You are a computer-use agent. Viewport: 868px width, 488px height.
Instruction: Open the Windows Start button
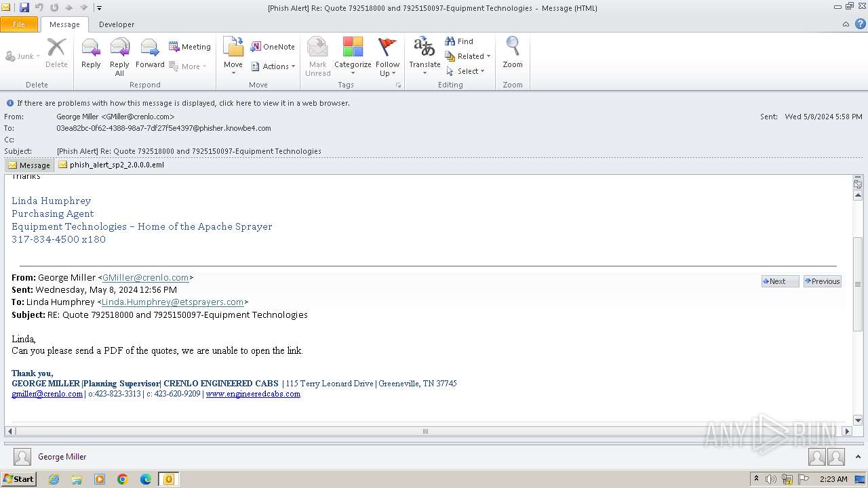[18, 479]
